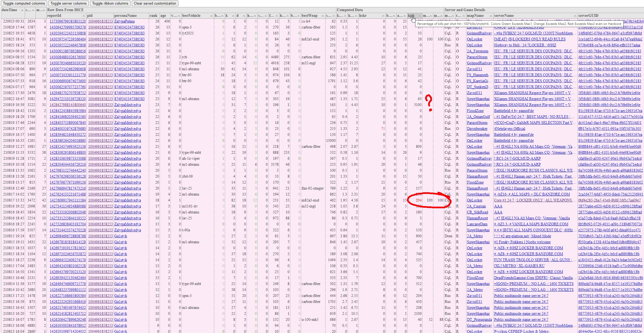644x333 pixels.
Task: Open the 2A_Firestorm map link
Action: click(478, 51)
